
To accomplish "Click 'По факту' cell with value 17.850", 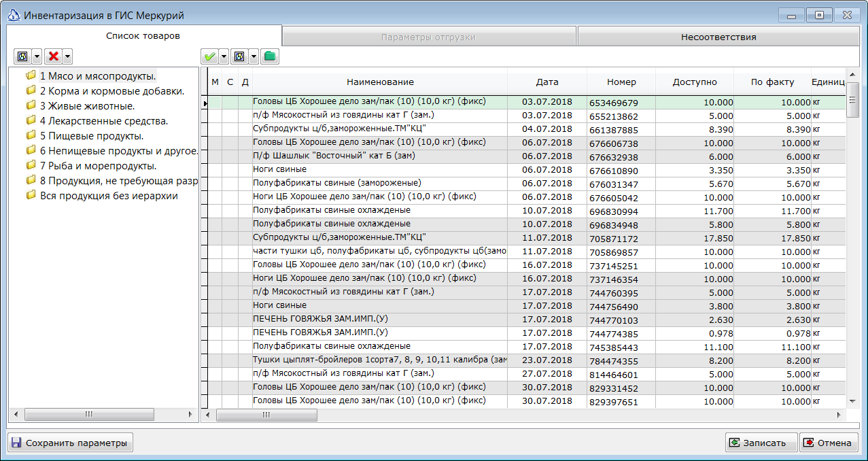I will coord(772,238).
